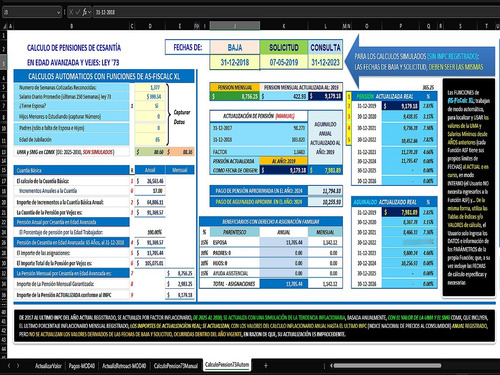Click the AGUINALDO ANUAL ACTUALIZADO cell

pyautogui.click(x=325, y=138)
